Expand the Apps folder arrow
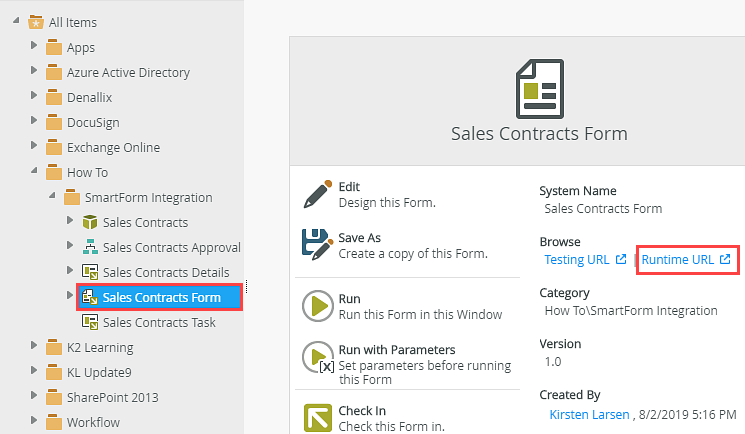This screenshot has height=434, width=745. click(34, 46)
